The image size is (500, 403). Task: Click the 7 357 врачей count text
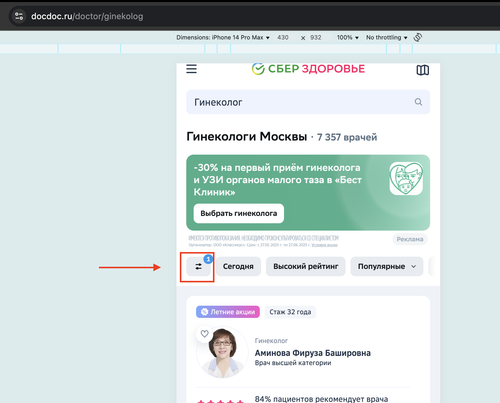point(347,137)
